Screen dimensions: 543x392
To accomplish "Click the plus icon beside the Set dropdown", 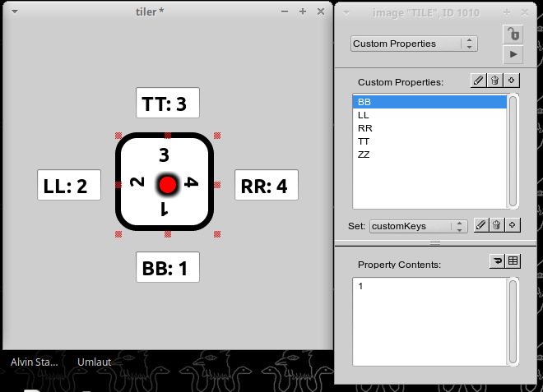I will click(512, 224).
